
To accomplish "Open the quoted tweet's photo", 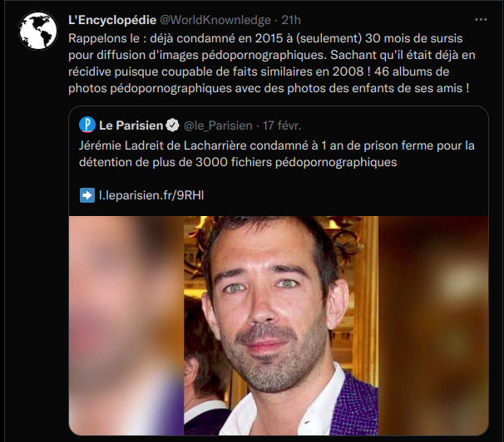I will coord(279,326).
